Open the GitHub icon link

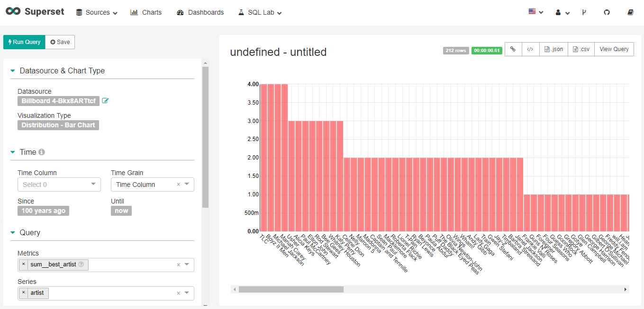click(x=607, y=12)
